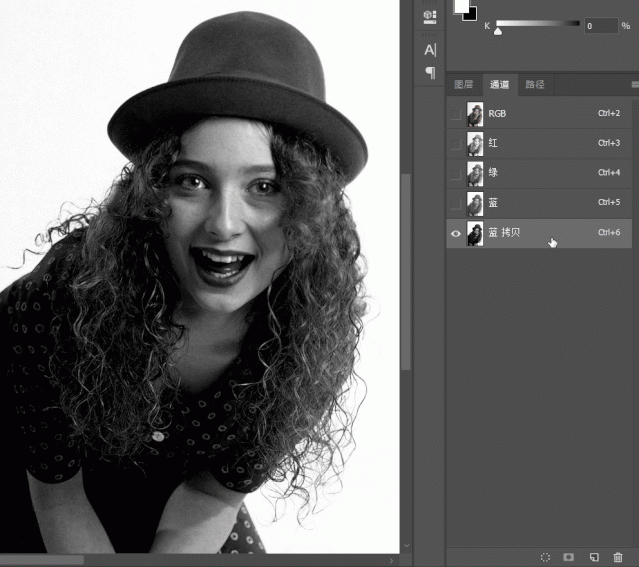Screen dimensions: 639x567
Task: Click the 3D materials panel icon
Action: click(x=430, y=16)
